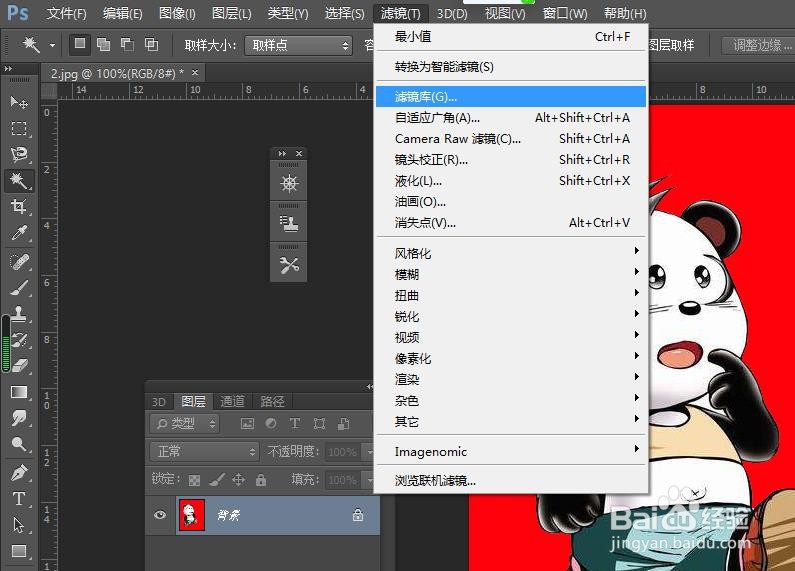This screenshot has height=571, width=795.
Task: Select the Eraser tool
Action: [x=19, y=366]
